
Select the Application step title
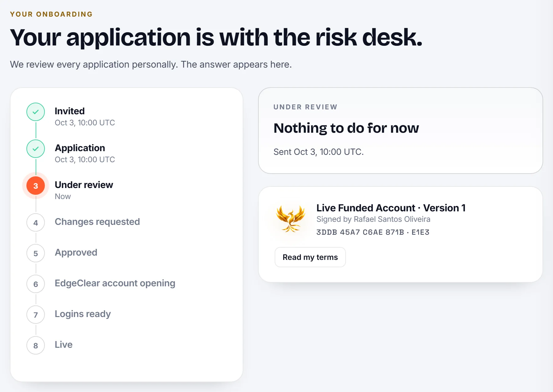(80, 148)
